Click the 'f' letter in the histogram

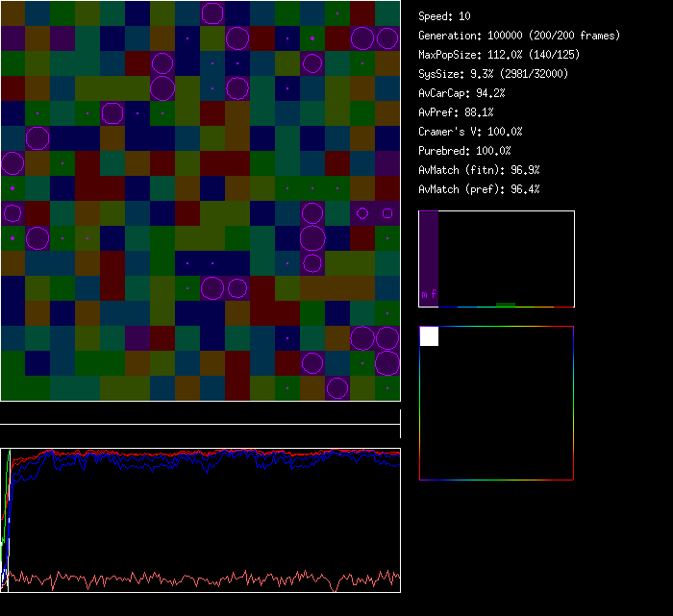(434, 294)
